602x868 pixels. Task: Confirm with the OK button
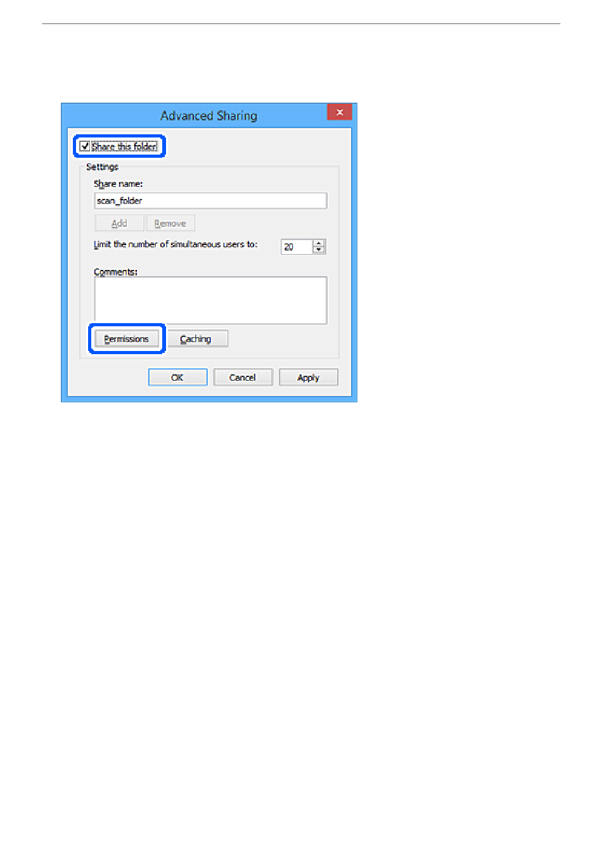(177, 378)
